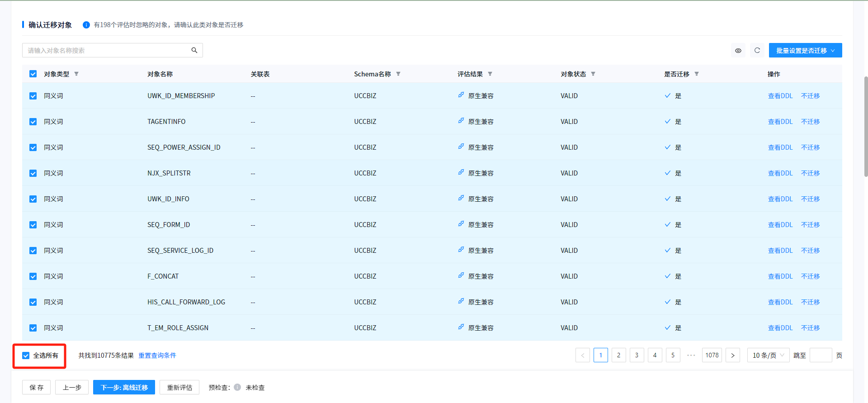
Task: Click the 重新评估 button
Action: pos(179,387)
